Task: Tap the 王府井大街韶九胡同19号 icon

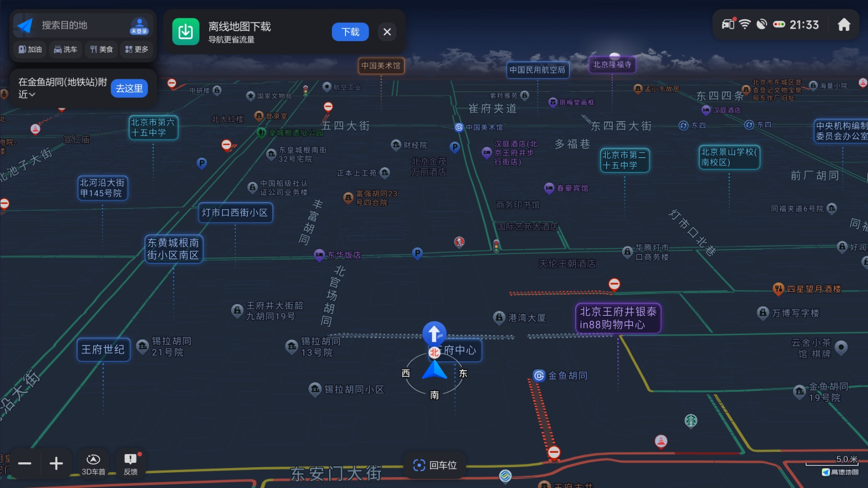Action: pos(237,311)
